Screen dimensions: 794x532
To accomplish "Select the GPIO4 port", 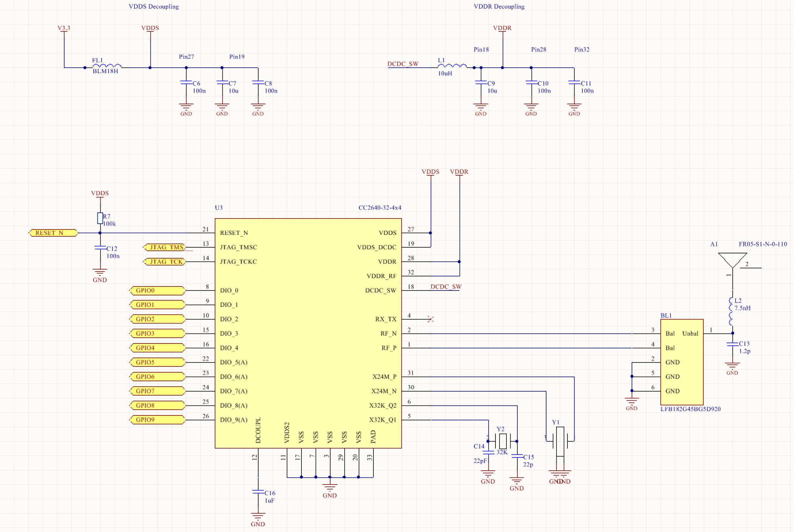I will click(x=158, y=348).
